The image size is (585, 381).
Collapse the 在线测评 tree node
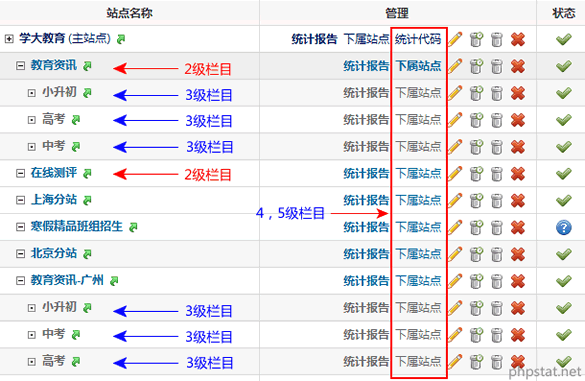click(20, 173)
